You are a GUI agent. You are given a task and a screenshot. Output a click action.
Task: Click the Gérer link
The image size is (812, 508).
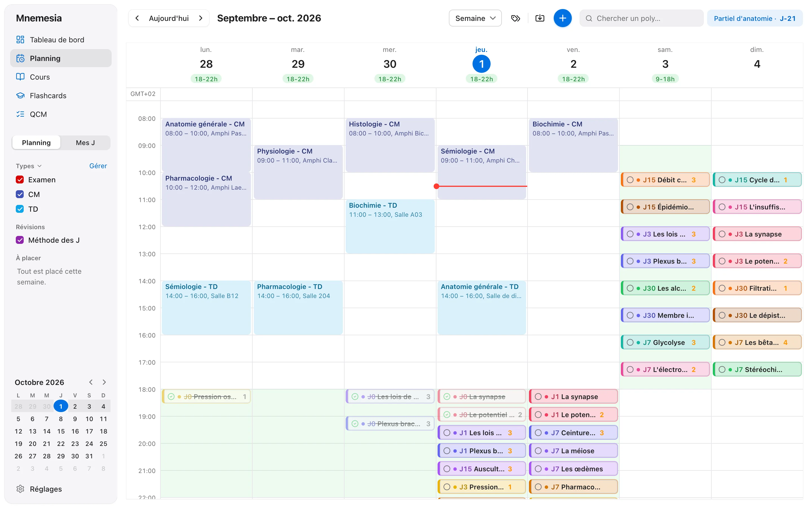point(98,166)
